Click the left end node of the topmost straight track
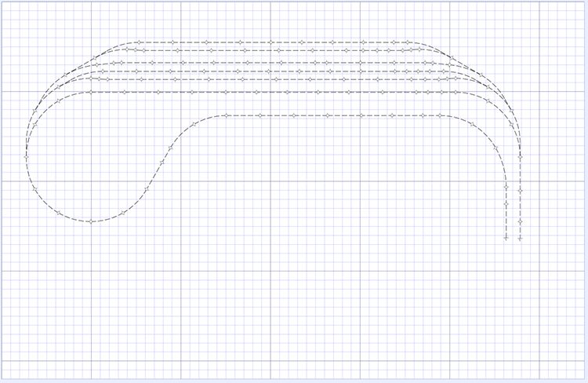 [138, 42]
